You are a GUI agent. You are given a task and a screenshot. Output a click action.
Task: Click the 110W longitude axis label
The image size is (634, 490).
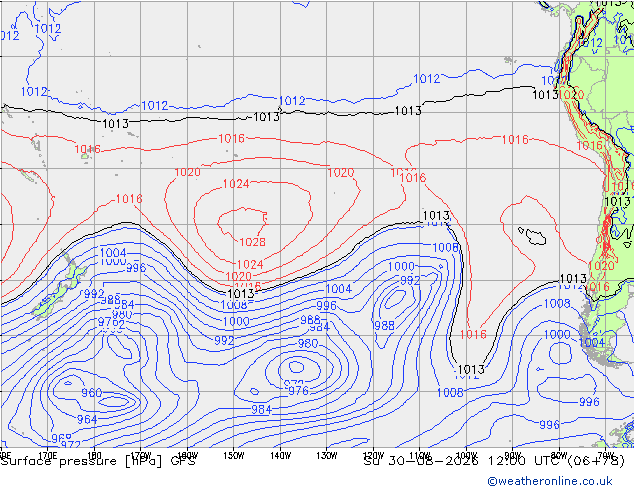click(420, 456)
